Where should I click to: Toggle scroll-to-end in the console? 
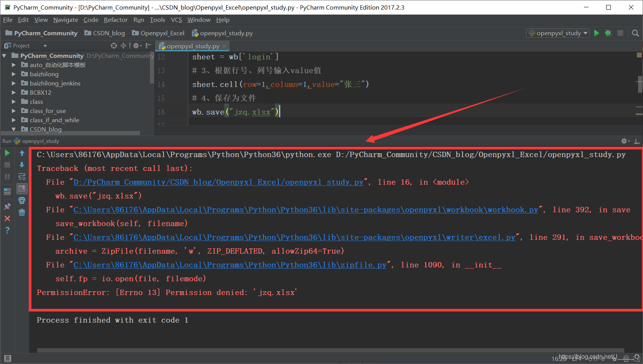coord(22,188)
